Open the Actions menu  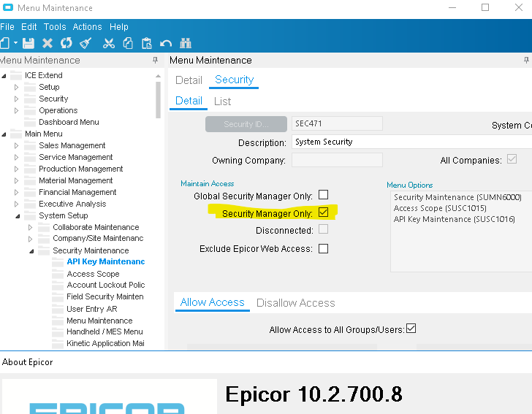[x=87, y=27]
